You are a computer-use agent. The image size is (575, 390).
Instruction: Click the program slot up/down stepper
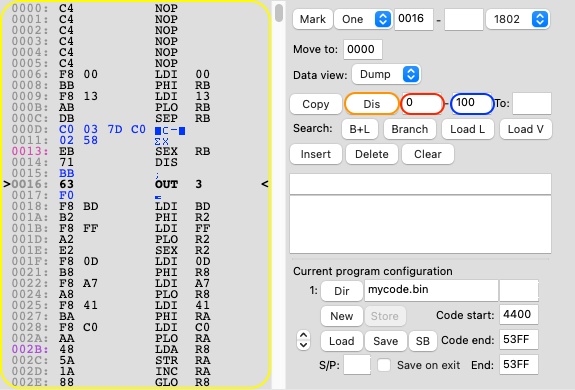303,341
